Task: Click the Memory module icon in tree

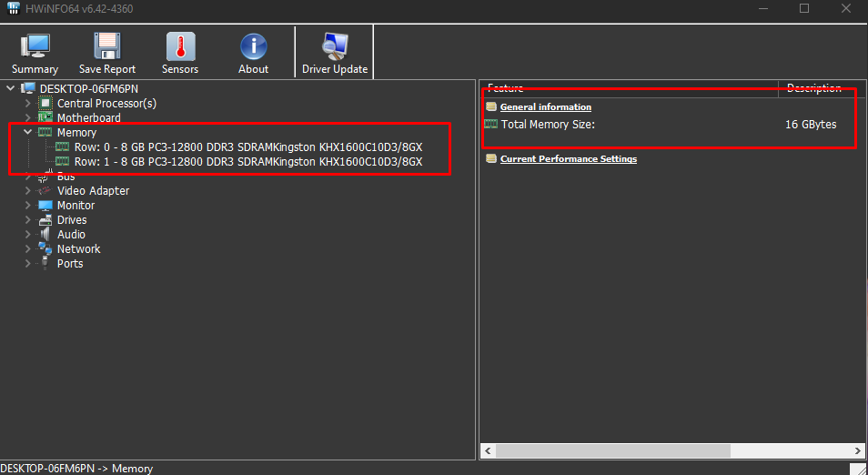Action: [x=45, y=132]
